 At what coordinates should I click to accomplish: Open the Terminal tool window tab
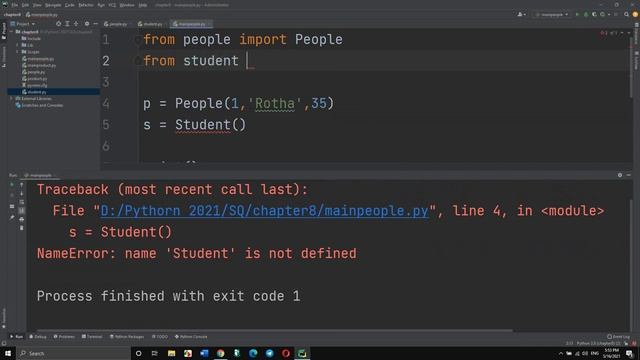[92, 337]
